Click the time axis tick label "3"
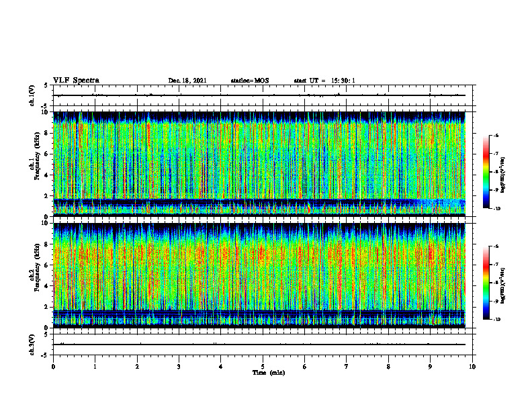This screenshot has width=532, height=411. click(179, 367)
